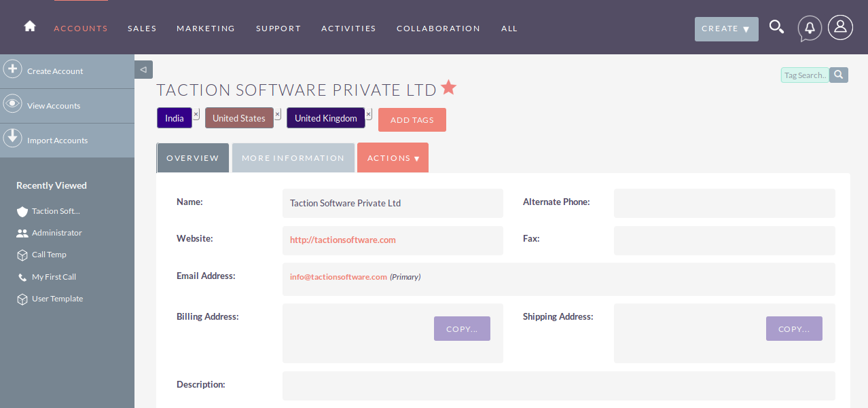Click Copy button in Billing Address

click(x=462, y=329)
